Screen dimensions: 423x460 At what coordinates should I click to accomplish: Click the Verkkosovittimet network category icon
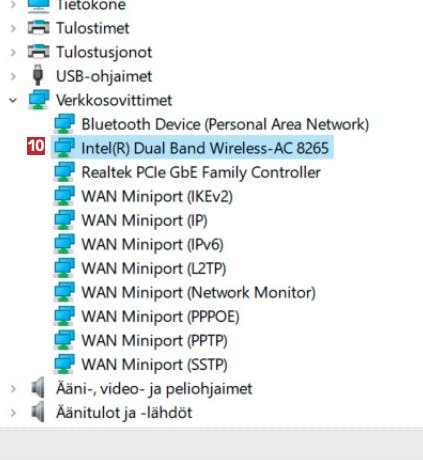pos(39,100)
